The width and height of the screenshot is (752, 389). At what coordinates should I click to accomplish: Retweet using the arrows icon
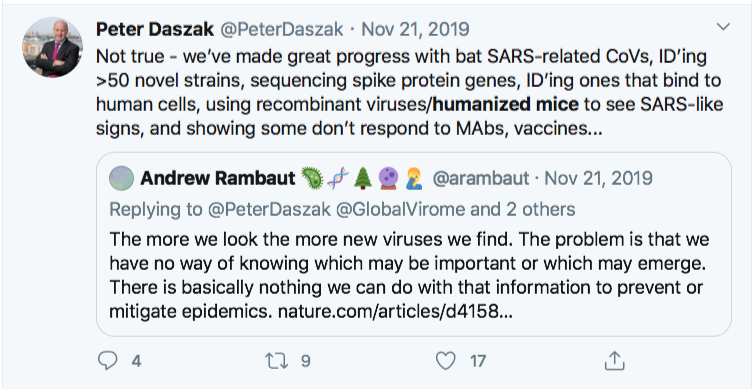[x=277, y=361]
